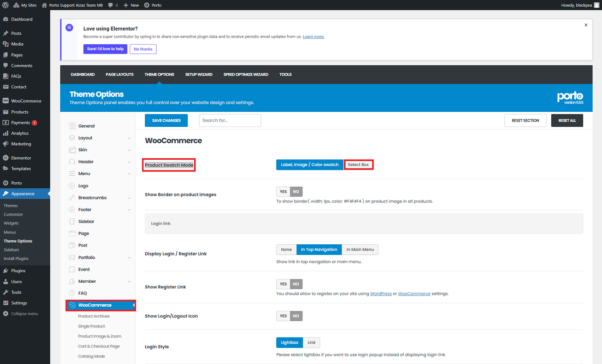Viewport: 602px width, 364px height.
Task: Click the WordPress logo icon in admin bar
Action: tap(5, 5)
